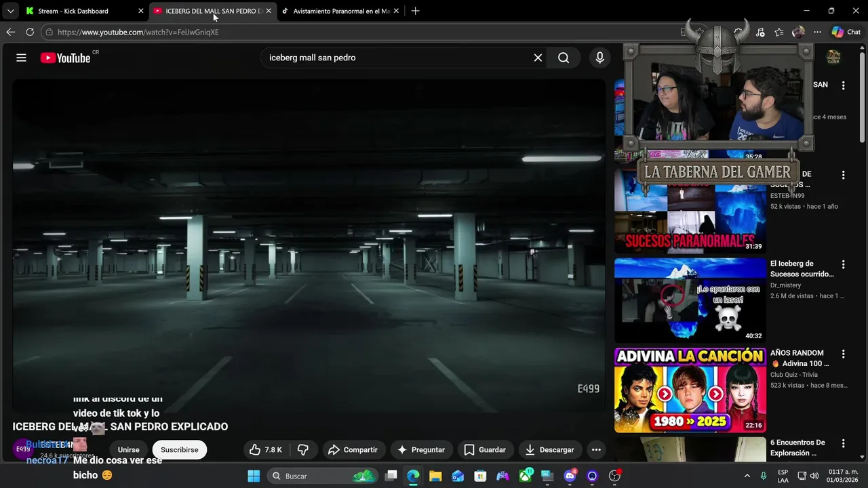This screenshot has height=488, width=868.
Task: Open Outlook mail taskbar icon
Action: click(458, 476)
